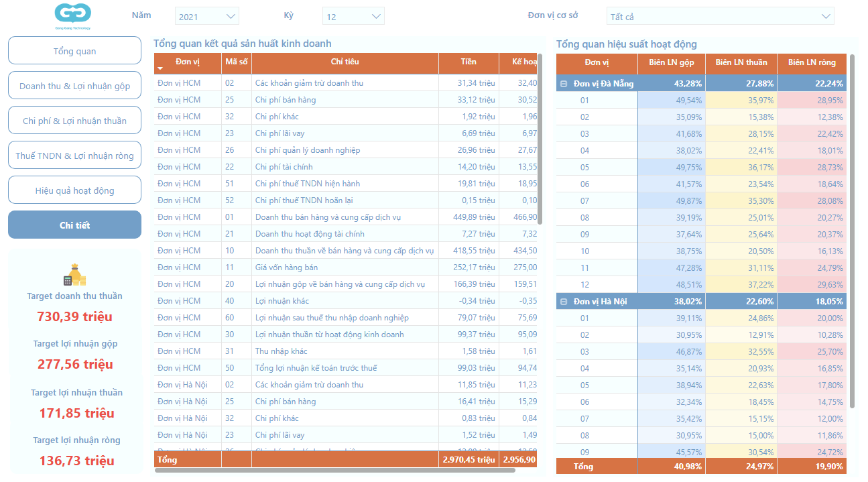This screenshot has width=868, height=482.
Task: Click Target lợi nhuận gộp value 277,56 triệu
Action: (74, 364)
